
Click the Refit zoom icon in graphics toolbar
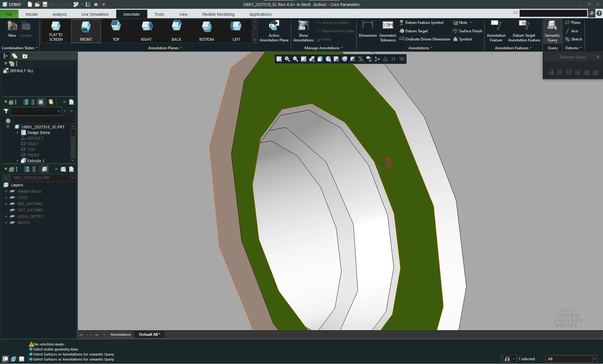point(279,59)
